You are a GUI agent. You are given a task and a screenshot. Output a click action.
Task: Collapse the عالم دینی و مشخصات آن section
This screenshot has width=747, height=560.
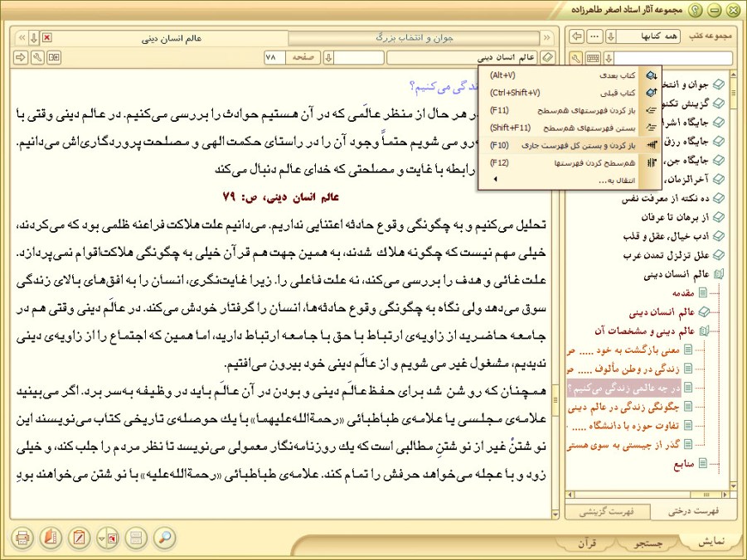pyautogui.click(x=704, y=331)
